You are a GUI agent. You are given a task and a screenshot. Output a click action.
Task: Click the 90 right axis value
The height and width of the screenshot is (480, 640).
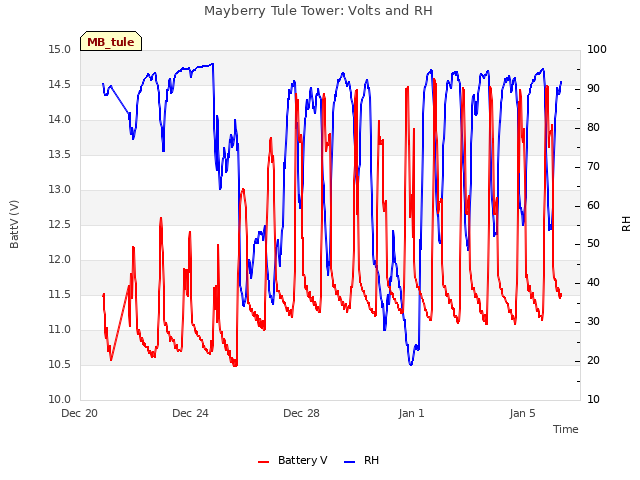pos(593,89)
